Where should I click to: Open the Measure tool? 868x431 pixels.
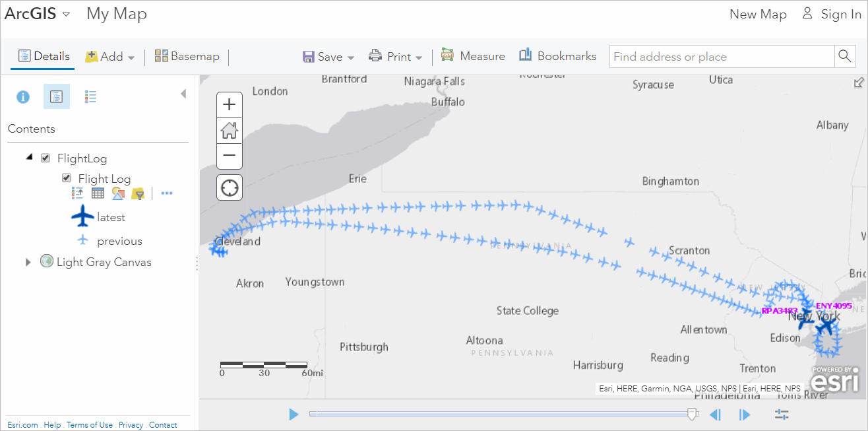(473, 56)
